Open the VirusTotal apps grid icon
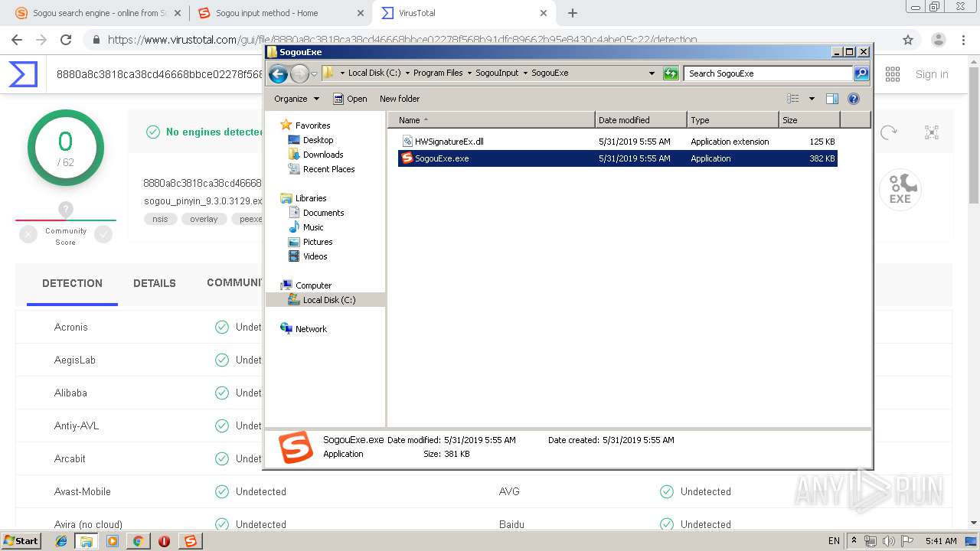The image size is (980, 551). [x=893, y=74]
